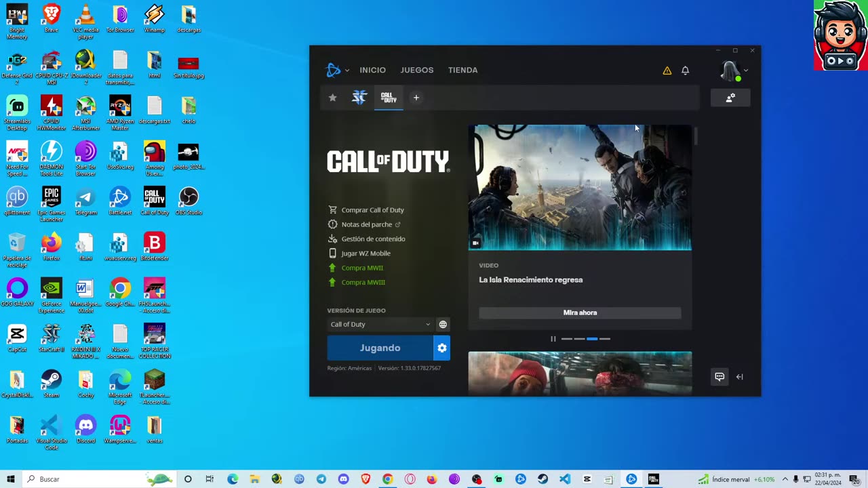Open game options gear beside Jugando
Viewport: 868px width, 488px height.
click(442, 348)
